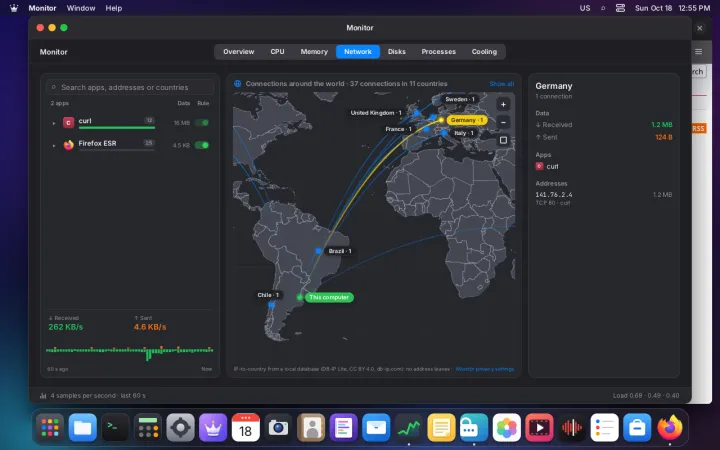Click the crown logo in the menu bar

pyautogui.click(x=14, y=8)
